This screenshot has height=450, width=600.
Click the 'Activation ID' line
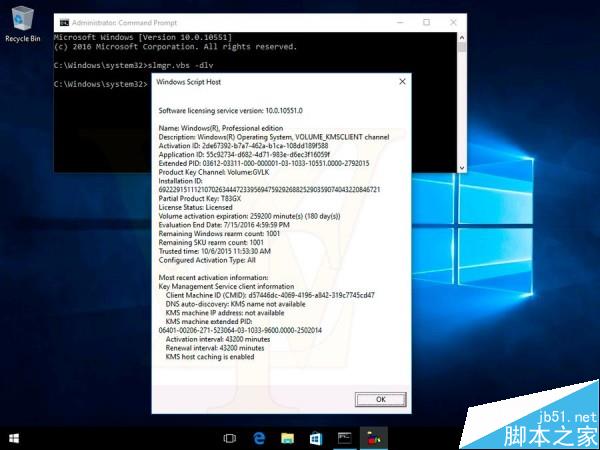243,146
